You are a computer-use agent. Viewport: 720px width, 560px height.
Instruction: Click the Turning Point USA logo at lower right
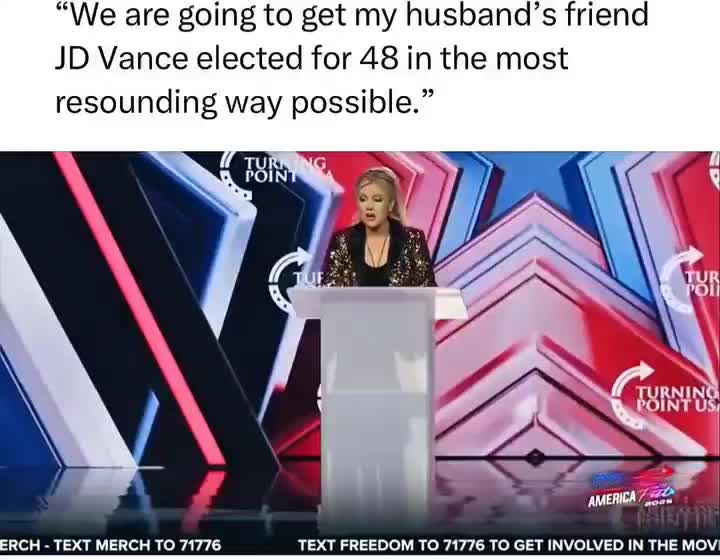point(666,395)
